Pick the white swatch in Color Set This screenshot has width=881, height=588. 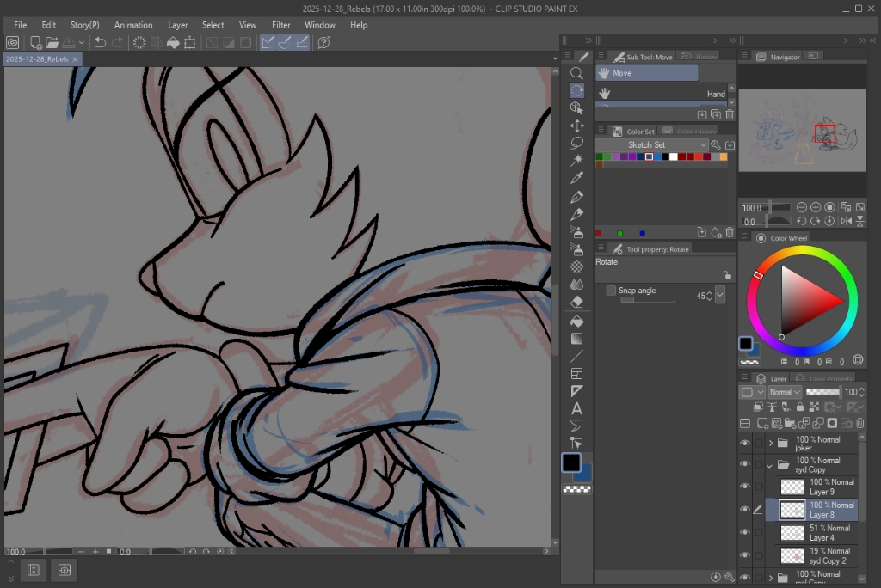674,156
